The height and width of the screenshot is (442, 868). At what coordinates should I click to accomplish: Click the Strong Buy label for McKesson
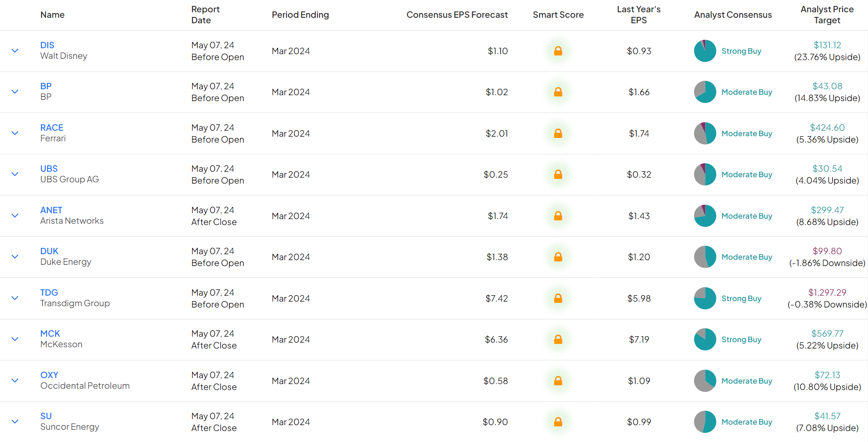click(x=741, y=340)
